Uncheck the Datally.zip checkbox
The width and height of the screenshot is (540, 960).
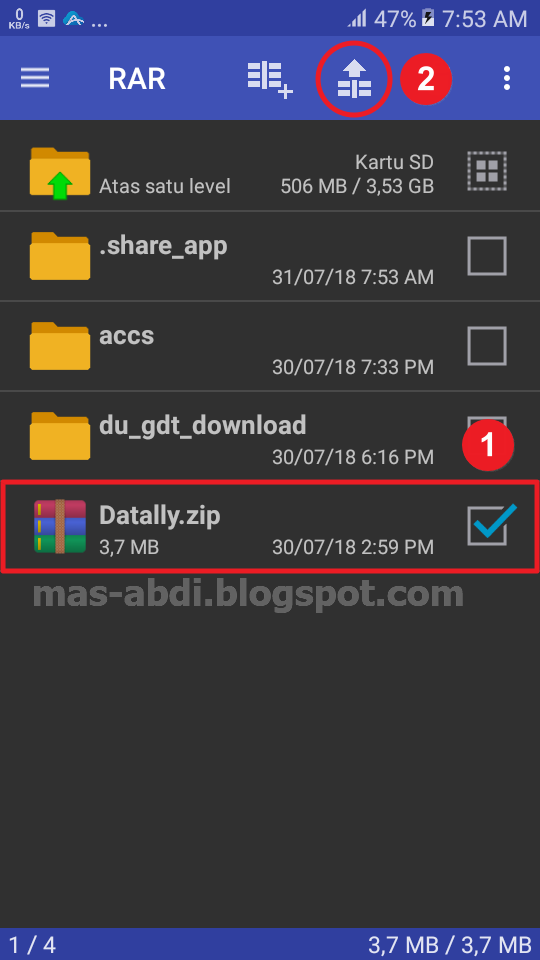[488, 525]
